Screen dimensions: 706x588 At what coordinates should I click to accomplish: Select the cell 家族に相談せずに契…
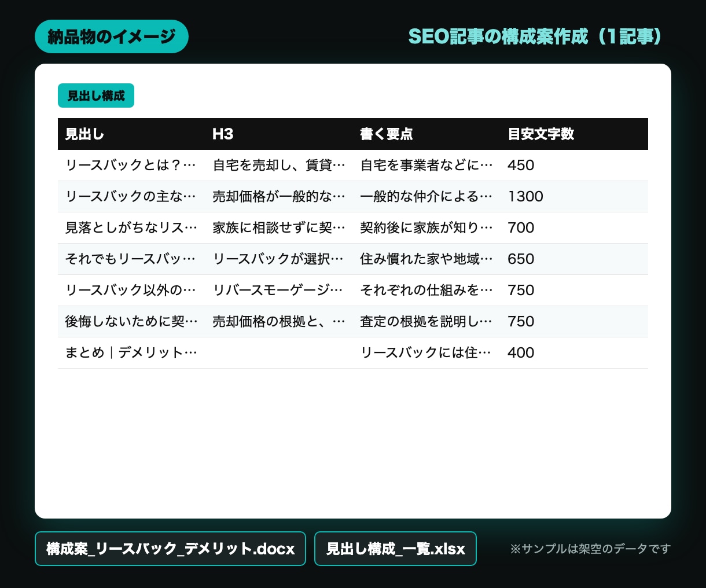point(279,228)
